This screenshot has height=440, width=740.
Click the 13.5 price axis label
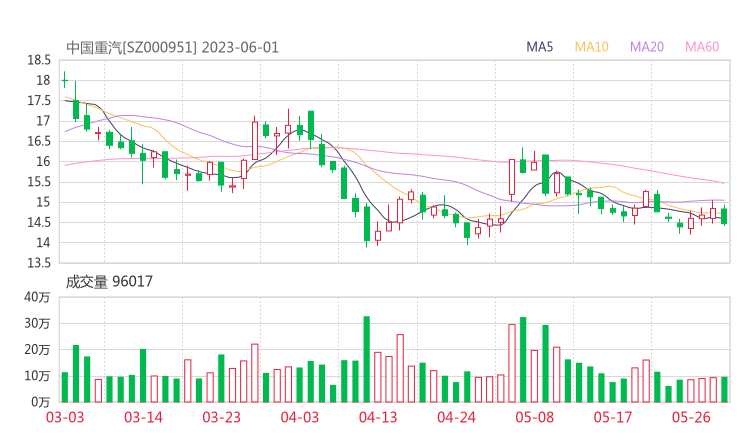pos(39,263)
